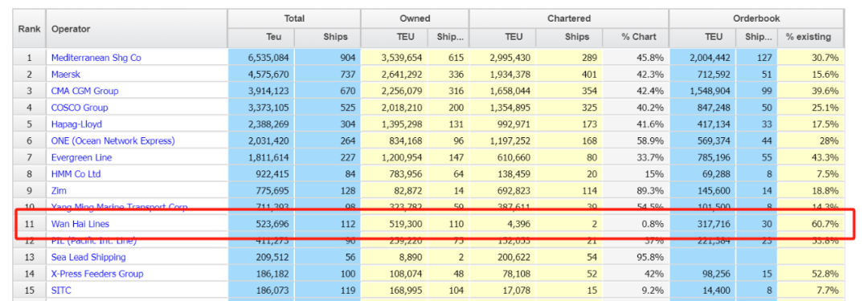Select the orderbook TEU cell 317,716
The width and height of the screenshot is (868, 301).
coord(703,224)
